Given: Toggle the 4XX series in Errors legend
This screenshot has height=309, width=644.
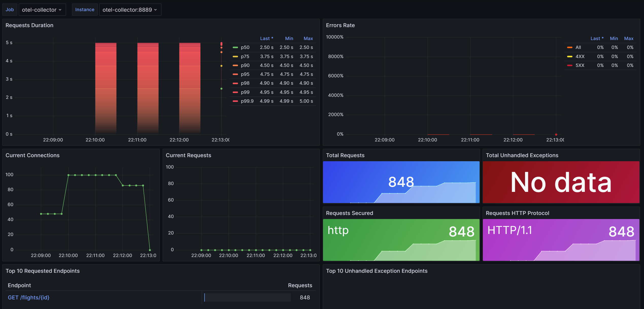Looking at the screenshot, I should coord(580,57).
